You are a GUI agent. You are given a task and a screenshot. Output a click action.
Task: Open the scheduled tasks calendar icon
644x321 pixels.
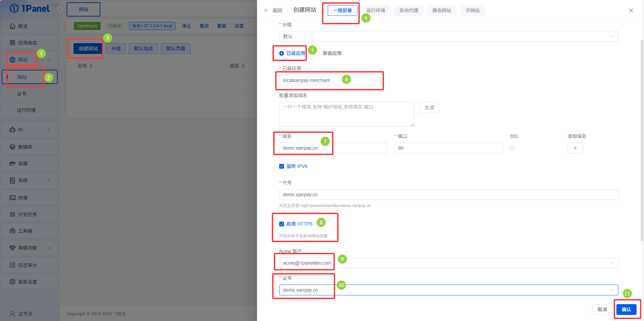12,214
